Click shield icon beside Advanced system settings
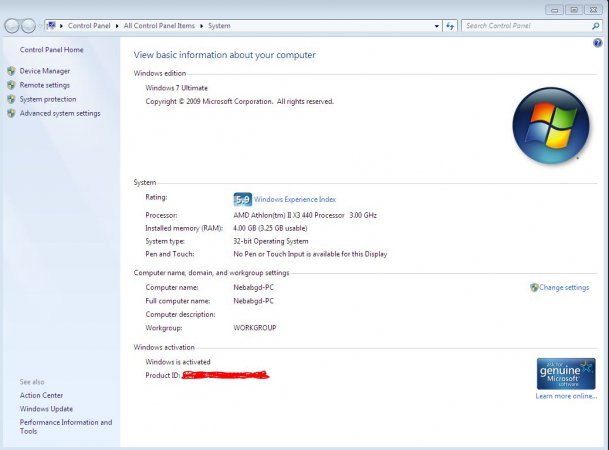 click(x=11, y=113)
